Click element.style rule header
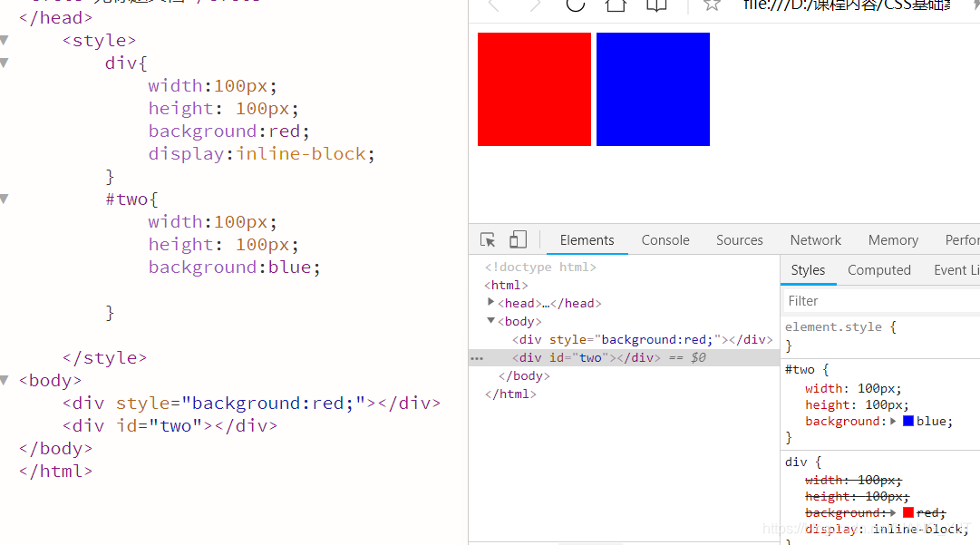 pyautogui.click(x=840, y=326)
